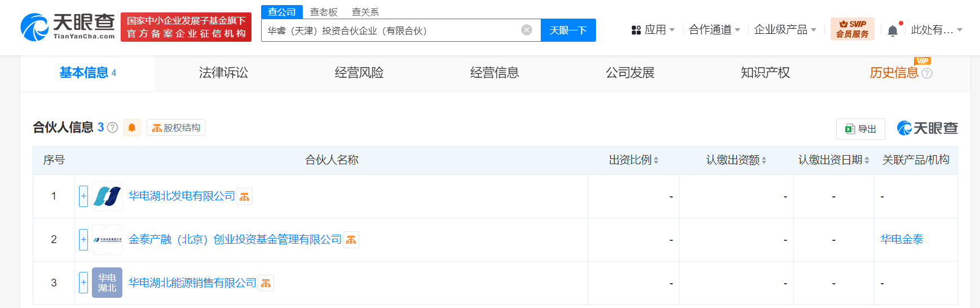Click the 天眼一下 search button
980x308 pixels.
[x=568, y=30]
